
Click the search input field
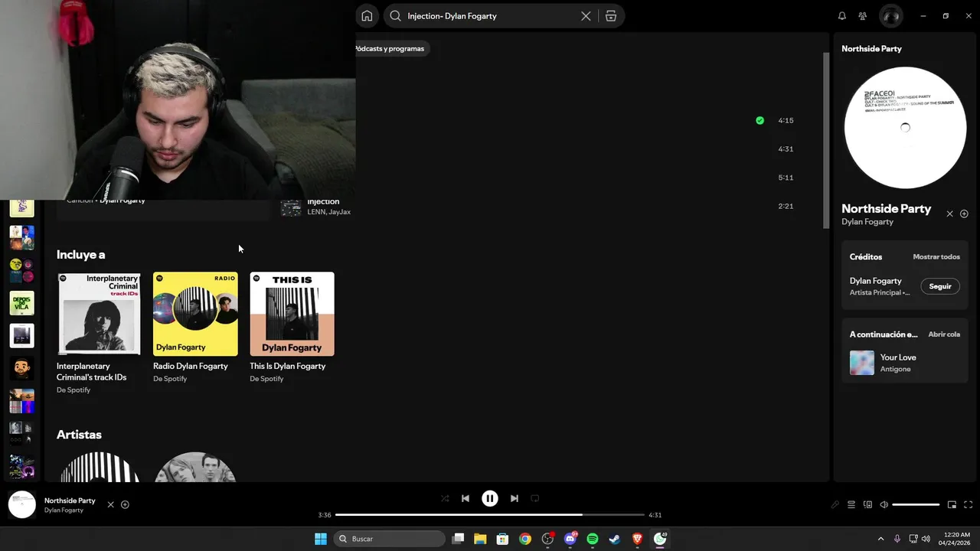click(490, 16)
